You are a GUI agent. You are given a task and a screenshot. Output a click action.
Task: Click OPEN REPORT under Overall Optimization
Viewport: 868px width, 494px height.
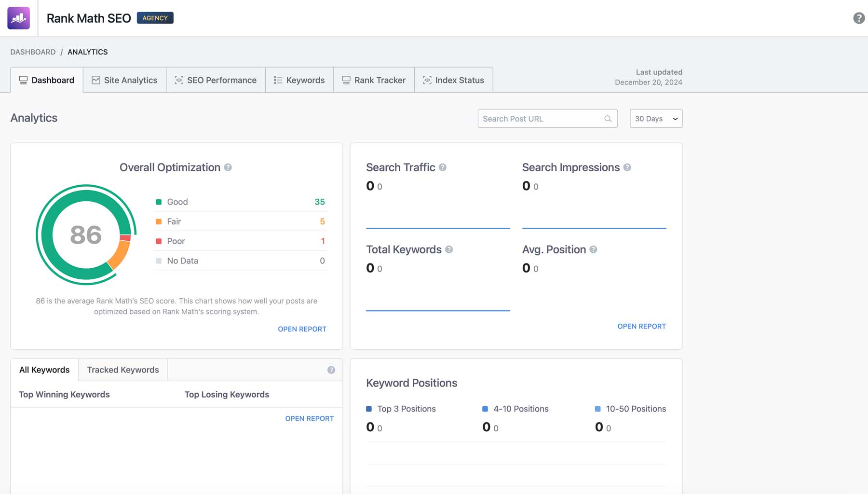[302, 329]
